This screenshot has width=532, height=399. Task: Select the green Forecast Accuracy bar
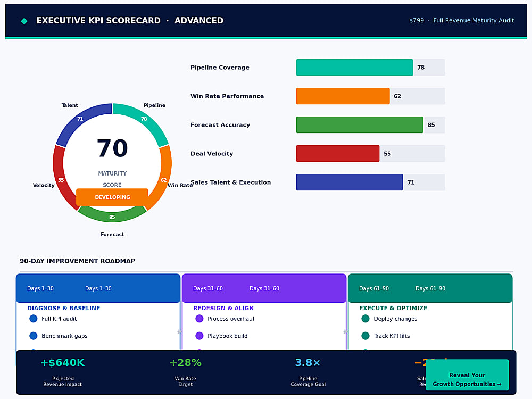click(359, 125)
